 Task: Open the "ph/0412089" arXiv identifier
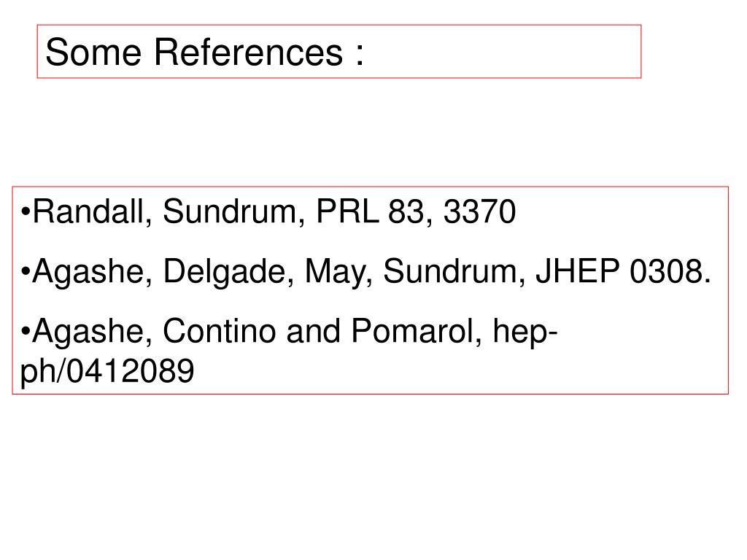click(x=107, y=371)
